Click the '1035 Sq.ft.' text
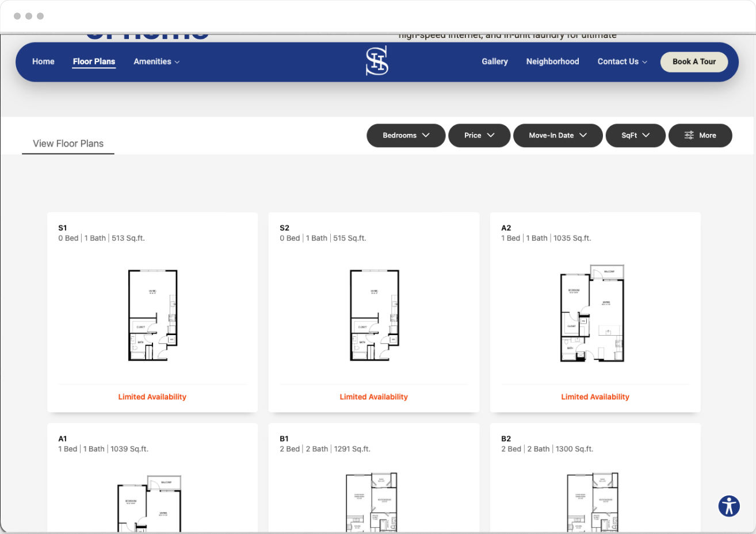The height and width of the screenshot is (534, 756). coord(572,239)
